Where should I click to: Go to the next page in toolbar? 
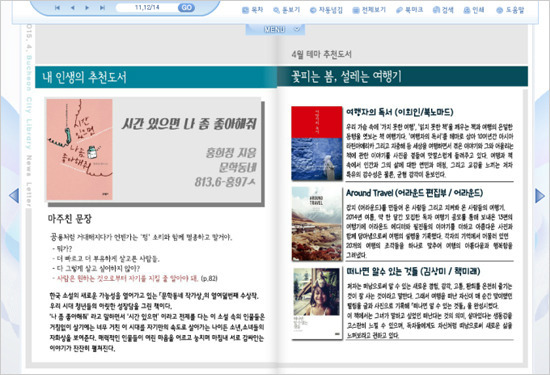pyautogui.click(x=87, y=8)
